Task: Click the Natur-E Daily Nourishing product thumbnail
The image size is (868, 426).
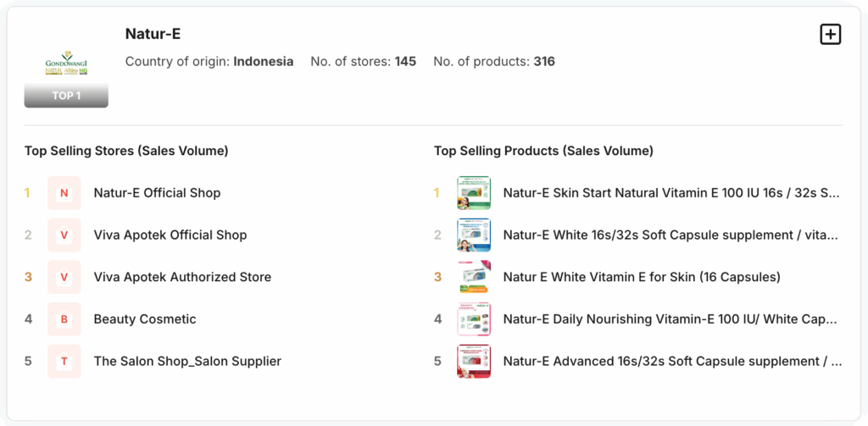Action: click(x=474, y=319)
